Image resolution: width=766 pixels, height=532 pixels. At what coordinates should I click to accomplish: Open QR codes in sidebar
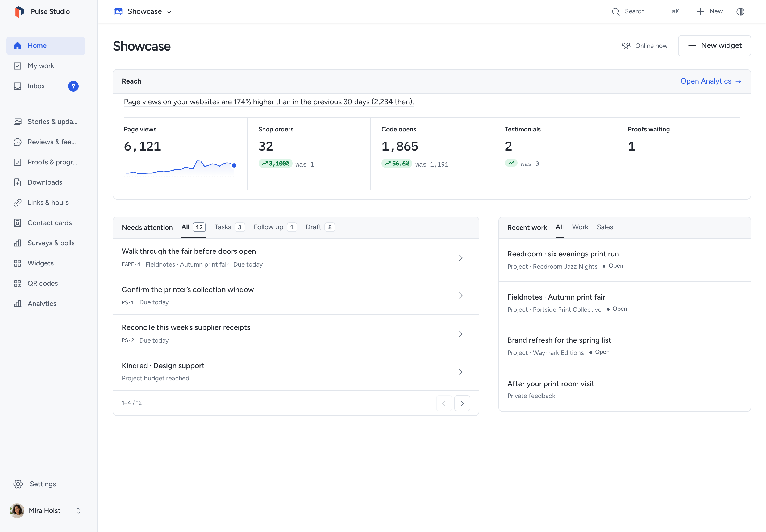coord(46,283)
